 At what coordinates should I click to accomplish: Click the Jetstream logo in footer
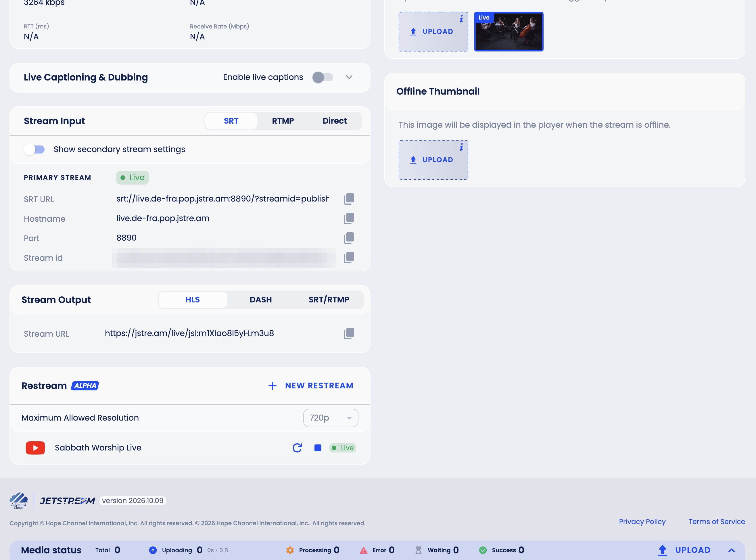pyautogui.click(x=68, y=501)
